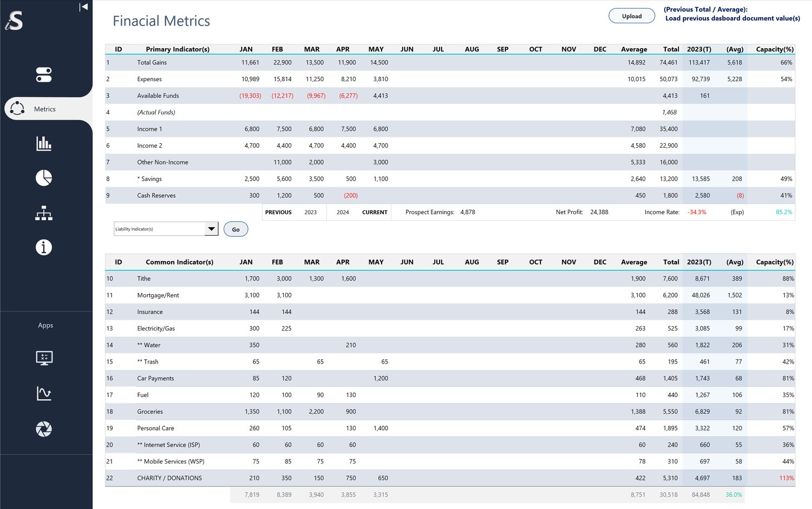This screenshot has width=812, height=509.
Task: Open the camera shutter app icon
Action: click(x=44, y=429)
